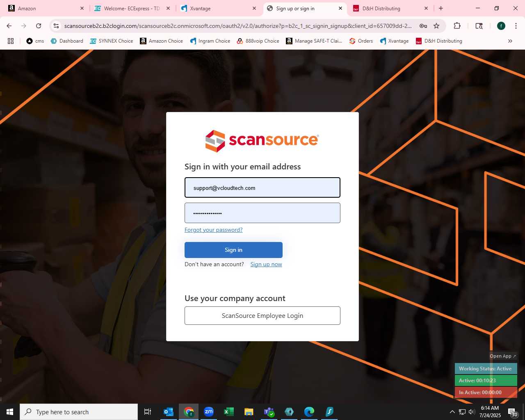Image resolution: width=525 pixels, height=420 pixels.
Task: Open the SYNNEX Choice bookmark
Action: [x=112, y=41]
